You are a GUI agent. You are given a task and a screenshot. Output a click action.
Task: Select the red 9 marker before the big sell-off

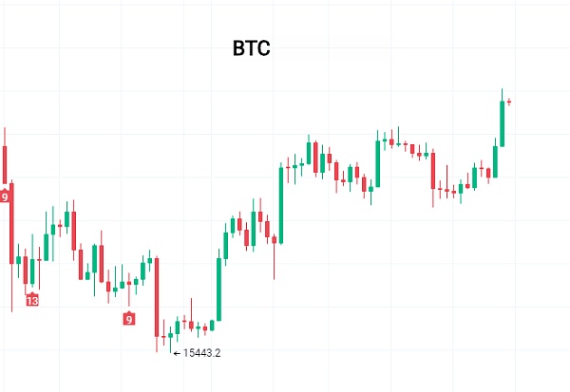[x=128, y=319]
